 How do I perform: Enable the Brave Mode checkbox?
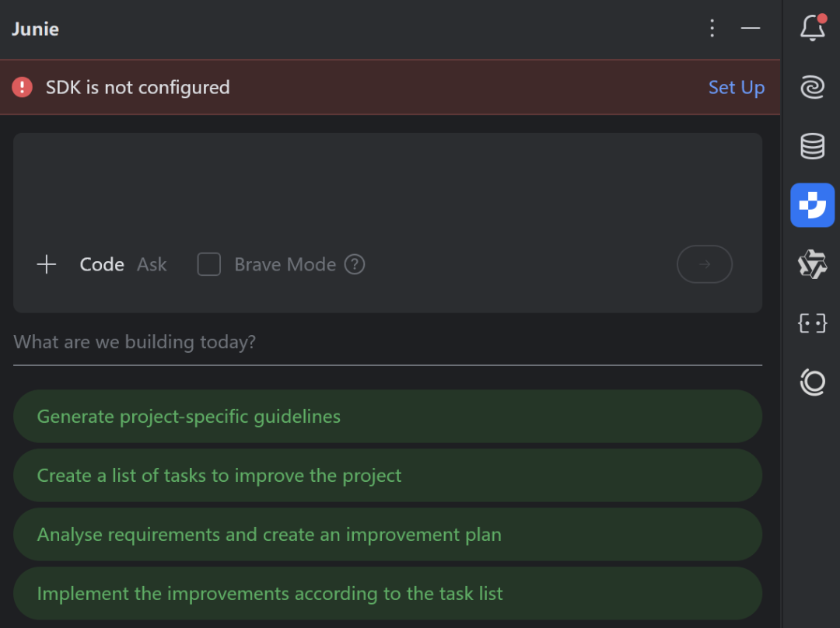click(x=209, y=264)
